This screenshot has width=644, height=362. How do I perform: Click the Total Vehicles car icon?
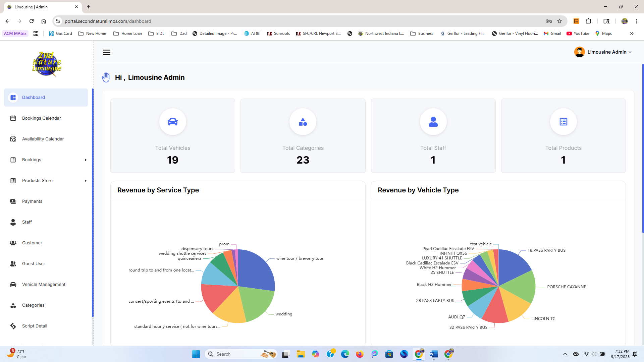click(x=173, y=122)
